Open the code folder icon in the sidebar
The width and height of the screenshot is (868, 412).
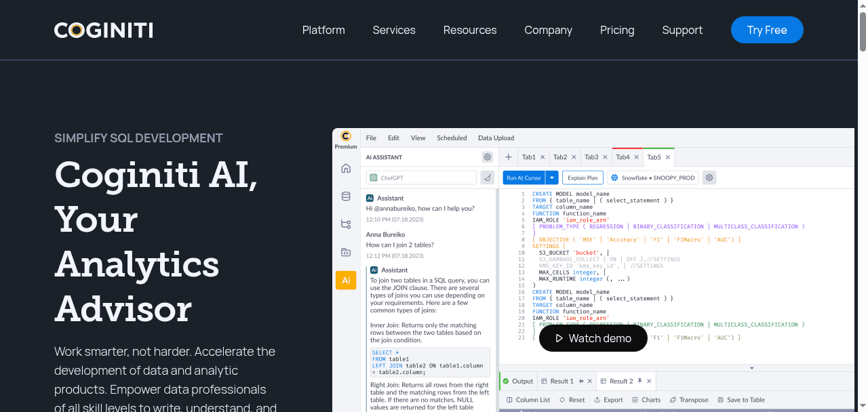coord(346,252)
